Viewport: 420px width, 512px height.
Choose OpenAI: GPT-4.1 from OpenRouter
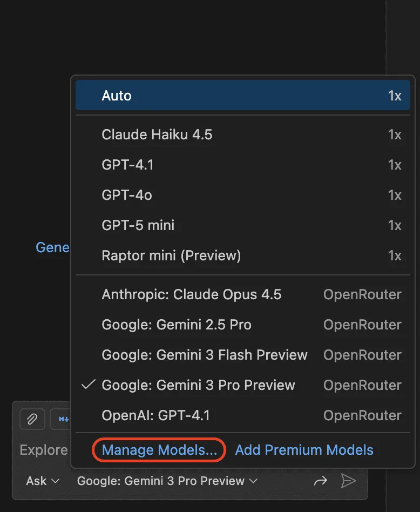coord(242,415)
